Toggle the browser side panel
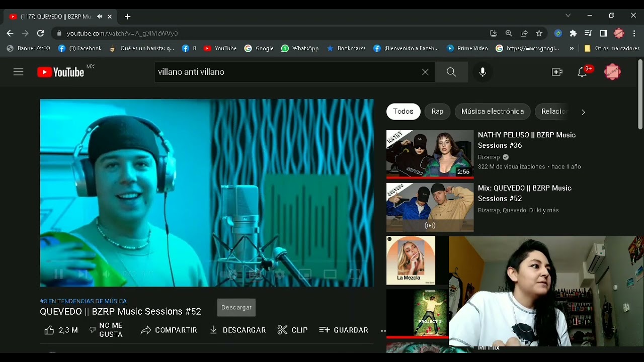Viewport: 644px width, 362px height. [604, 33]
